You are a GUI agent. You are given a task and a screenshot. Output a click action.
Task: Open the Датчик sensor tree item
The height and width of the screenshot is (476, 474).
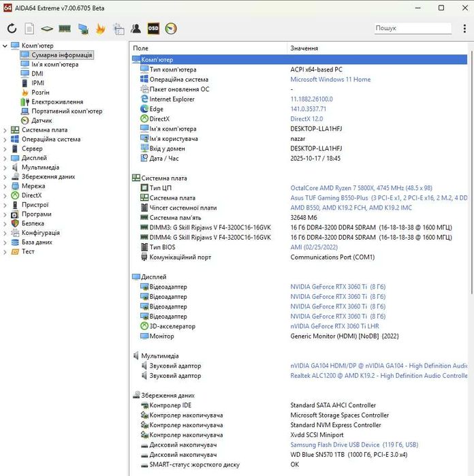[x=42, y=121]
